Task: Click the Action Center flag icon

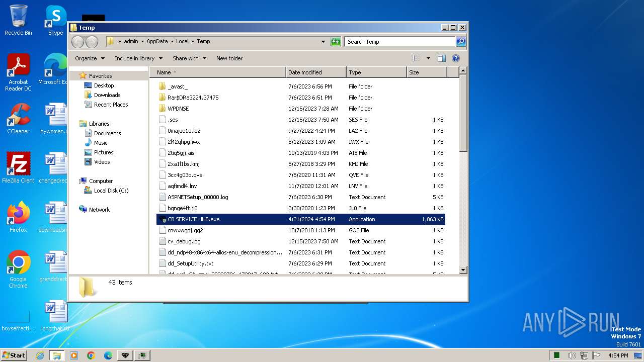Action: (x=596, y=355)
